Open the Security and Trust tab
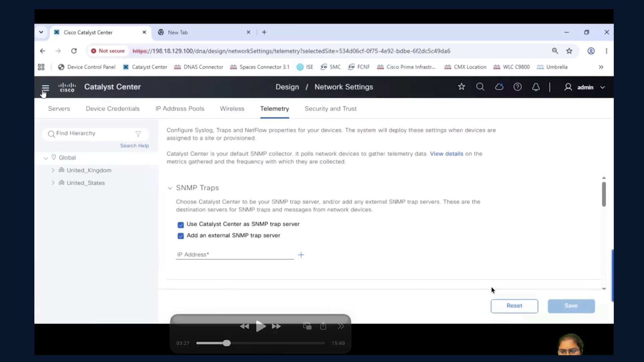The image size is (644, 362). coord(331,109)
